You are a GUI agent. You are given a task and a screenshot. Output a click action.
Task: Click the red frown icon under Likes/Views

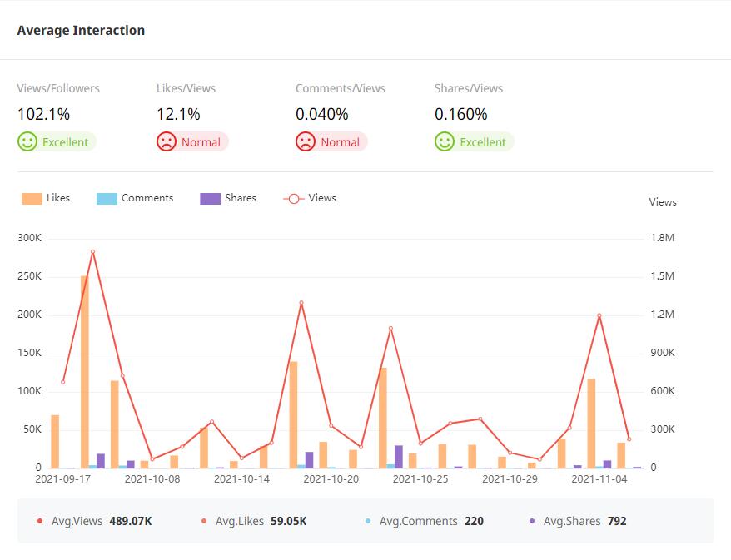click(x=167, y=142)
